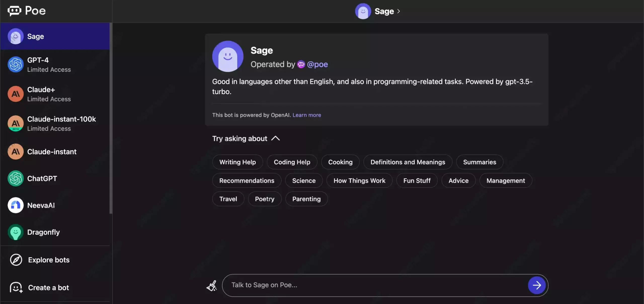Click the NeevaAI bot icon
This screenshot has width=644, height=304.
(x=16, y=205)
